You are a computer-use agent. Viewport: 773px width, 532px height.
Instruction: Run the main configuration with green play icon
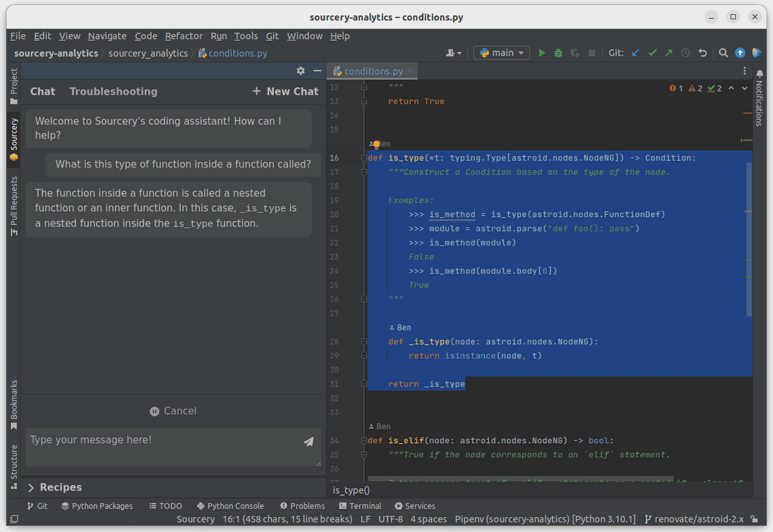[542, 53]
